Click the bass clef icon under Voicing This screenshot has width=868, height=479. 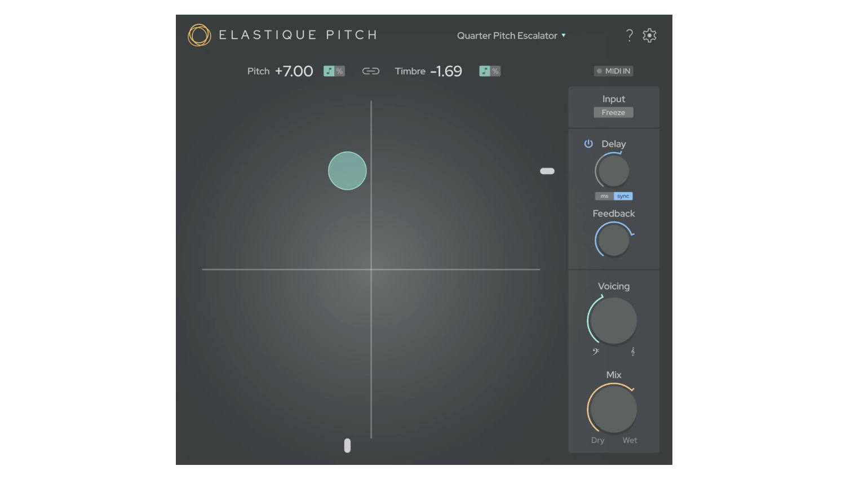(596, 352)
